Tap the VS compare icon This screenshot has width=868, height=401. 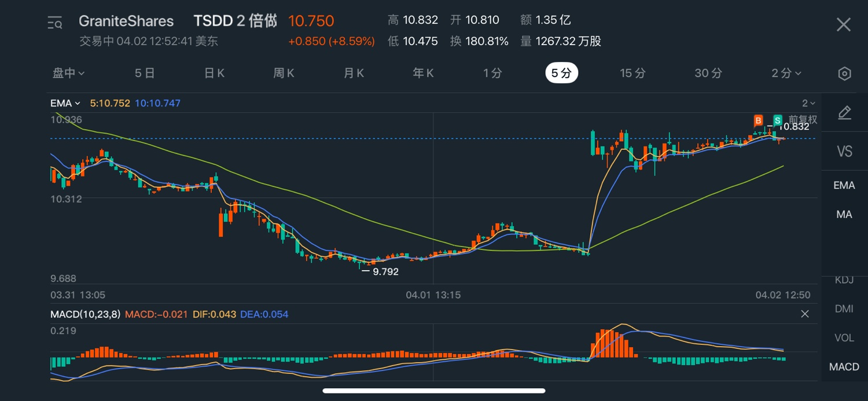tap(844, 152)
